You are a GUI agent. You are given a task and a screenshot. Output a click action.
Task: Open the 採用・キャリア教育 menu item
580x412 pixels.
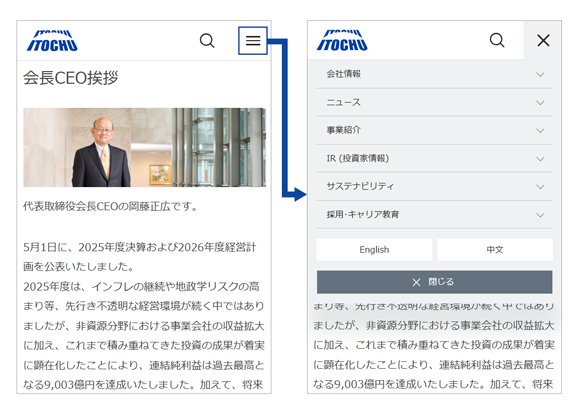[x=434, y=215]
